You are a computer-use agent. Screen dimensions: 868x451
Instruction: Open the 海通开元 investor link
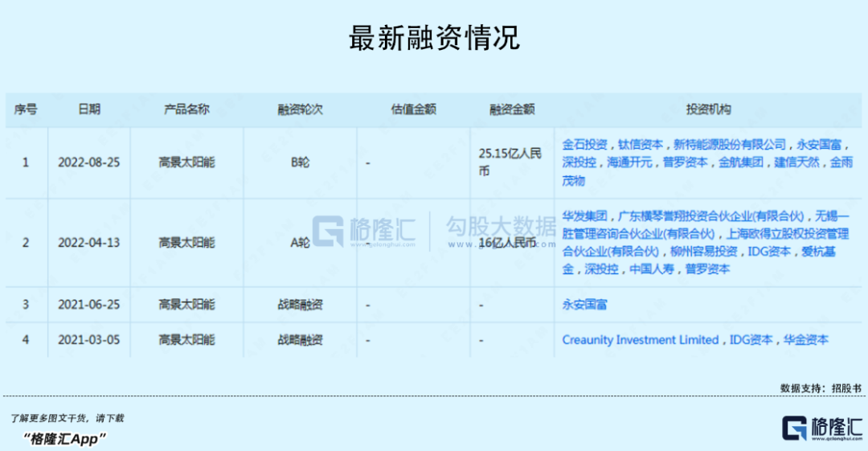(629, 162)
